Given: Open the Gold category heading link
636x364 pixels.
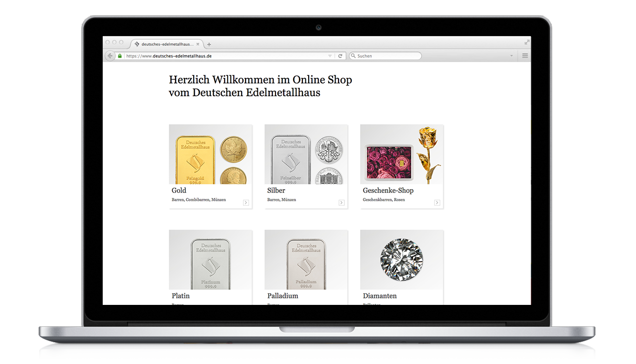Looking at the screenshot, I should pos(179,191).
